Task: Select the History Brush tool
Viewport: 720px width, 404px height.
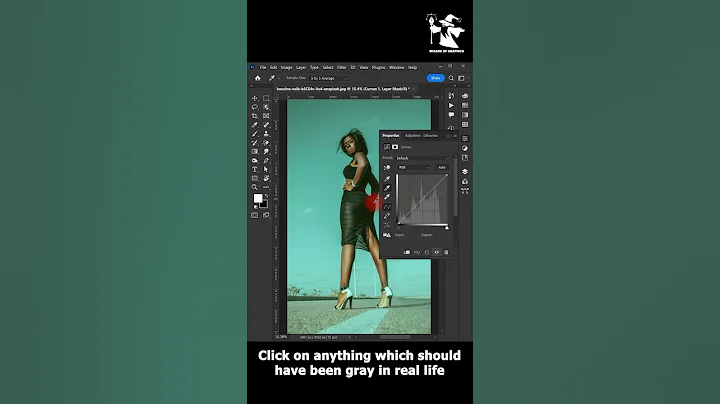Action: 255,143
